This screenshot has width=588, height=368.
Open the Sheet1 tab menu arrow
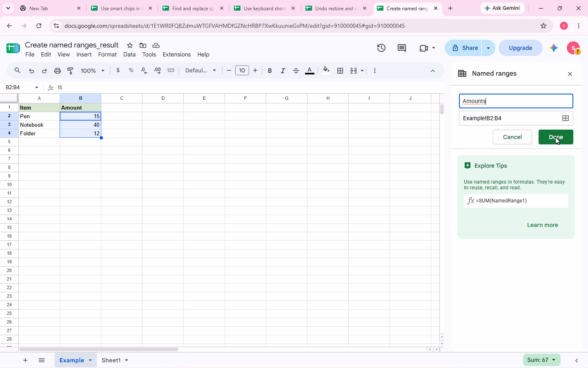coord(127,360)
